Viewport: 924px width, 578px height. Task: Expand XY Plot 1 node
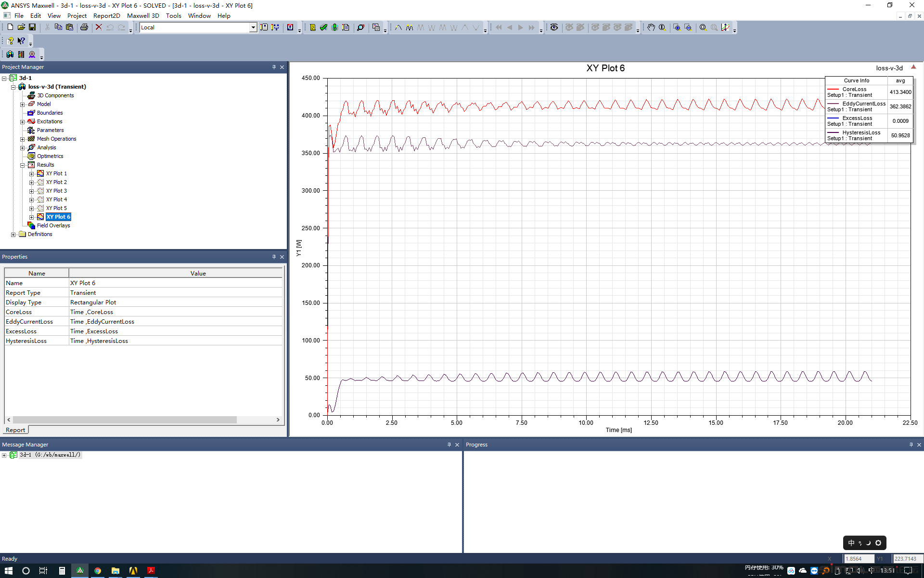click(x=31, y=173)
